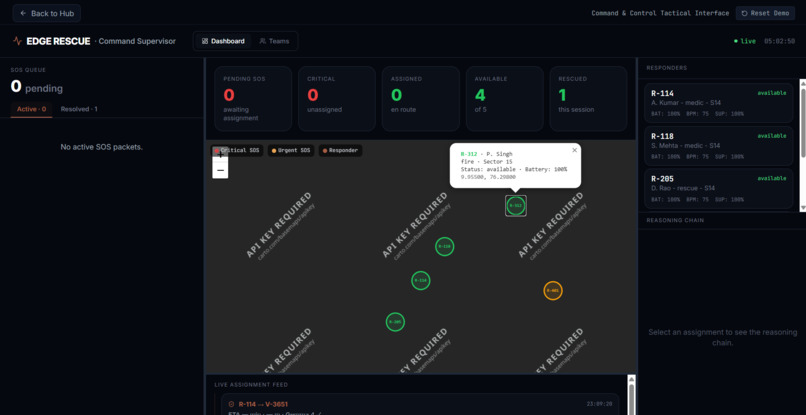The height and width of the screenshot is (415, 806).
Task: Click the green live status indicator
Action: [745, 41]
